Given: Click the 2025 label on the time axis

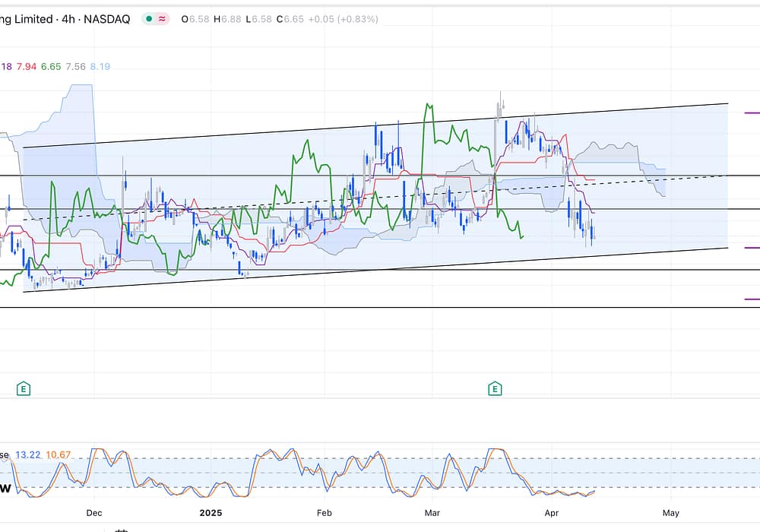Looking at the screenshot, I should coord(211,513).
